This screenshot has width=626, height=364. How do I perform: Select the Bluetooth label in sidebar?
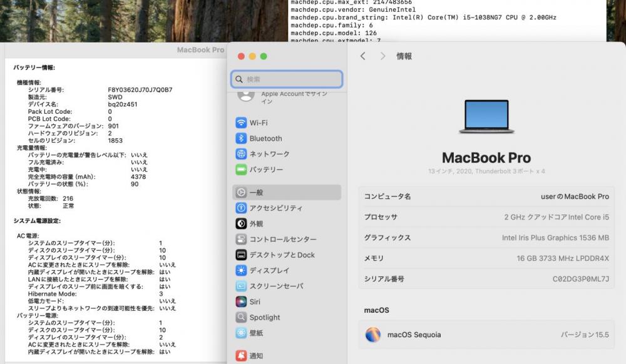265,138
